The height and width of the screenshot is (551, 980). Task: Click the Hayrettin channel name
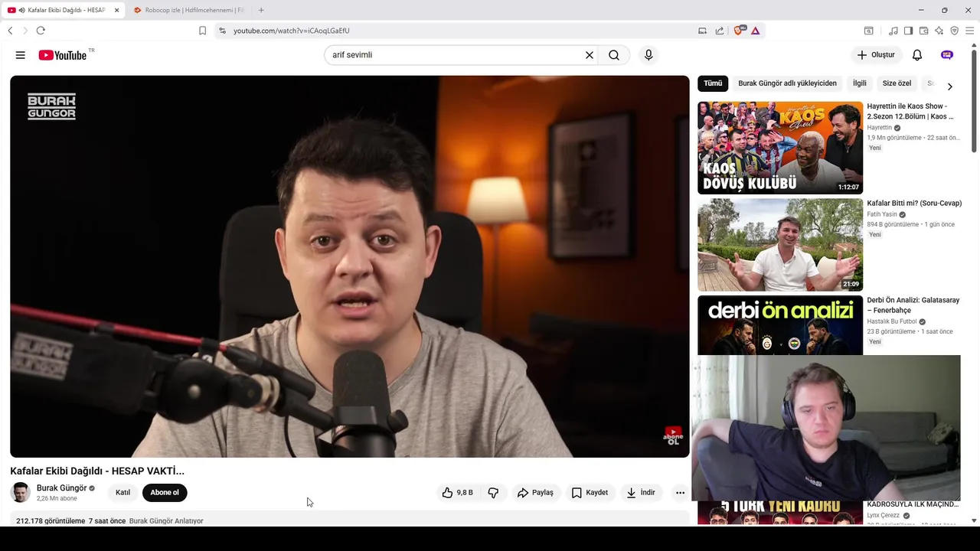879,128
